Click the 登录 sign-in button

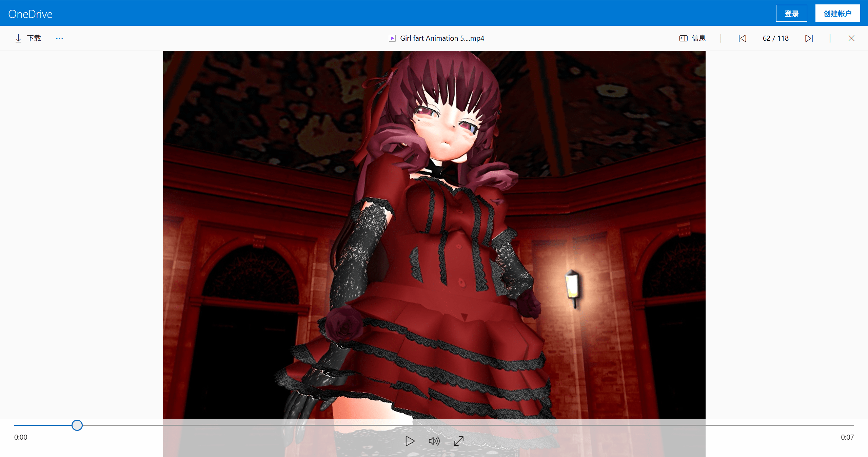791,14
